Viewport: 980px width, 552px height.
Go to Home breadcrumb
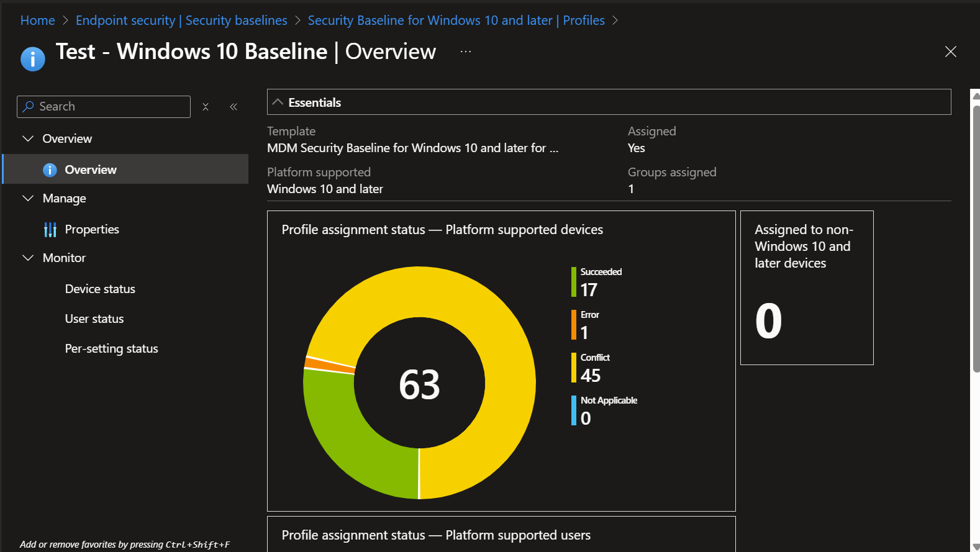coord(38,20)
